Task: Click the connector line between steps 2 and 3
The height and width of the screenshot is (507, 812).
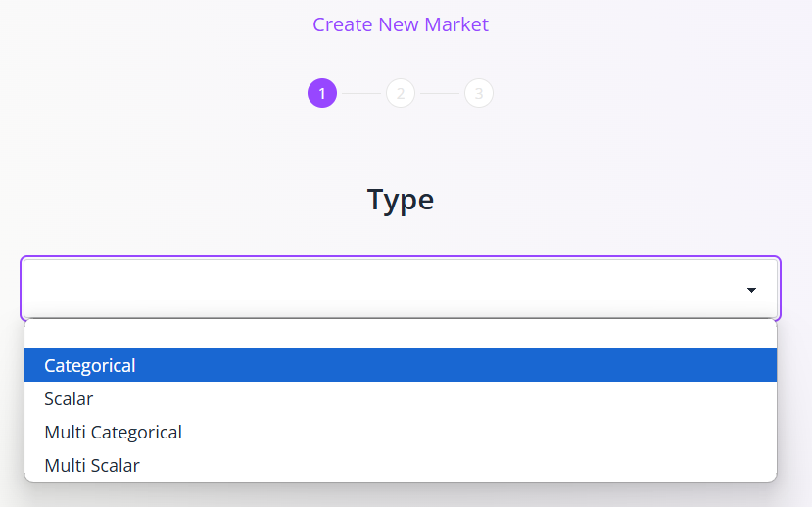Action: (440, 94)
